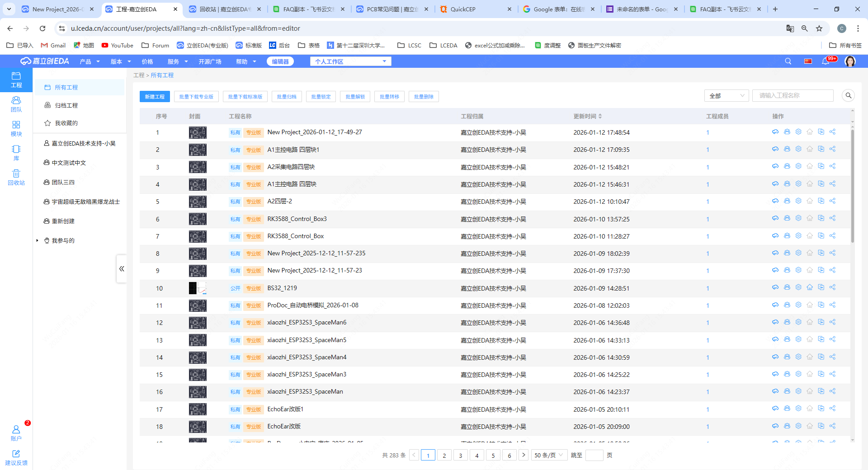
Task: Go to the 回收站 recycle bin
Action: pyautogui.click(x=16, y=177)
